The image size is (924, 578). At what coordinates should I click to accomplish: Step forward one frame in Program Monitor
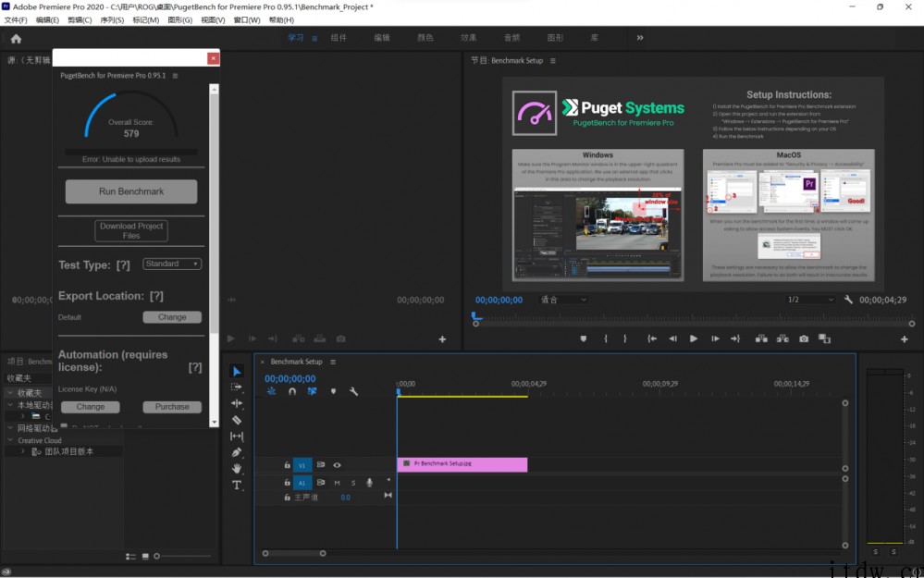[x=715, y=338]
